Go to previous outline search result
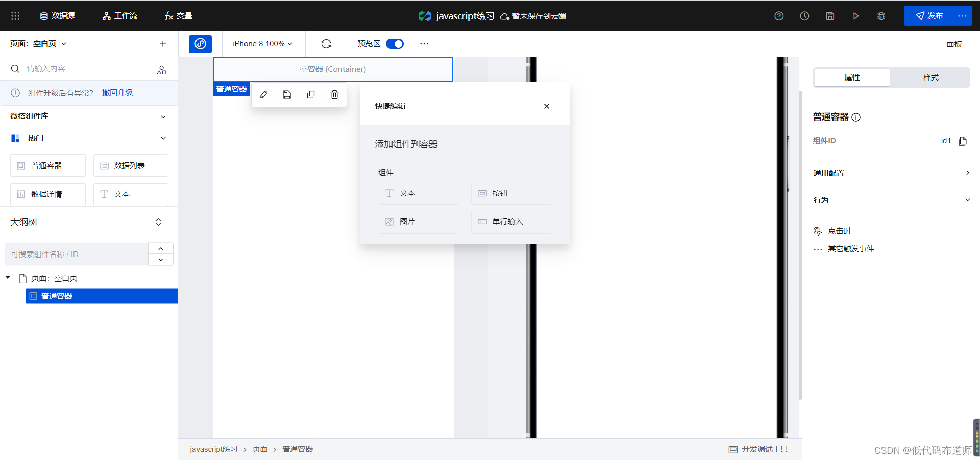The width and height of the screenshot is (980, 460). 161,248
